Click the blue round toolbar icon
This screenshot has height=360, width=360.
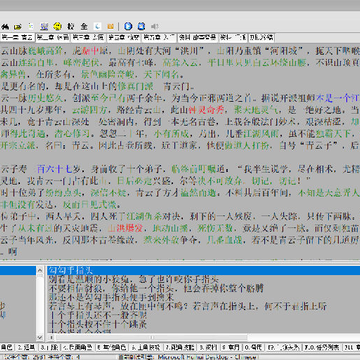[x=128, y=26]
